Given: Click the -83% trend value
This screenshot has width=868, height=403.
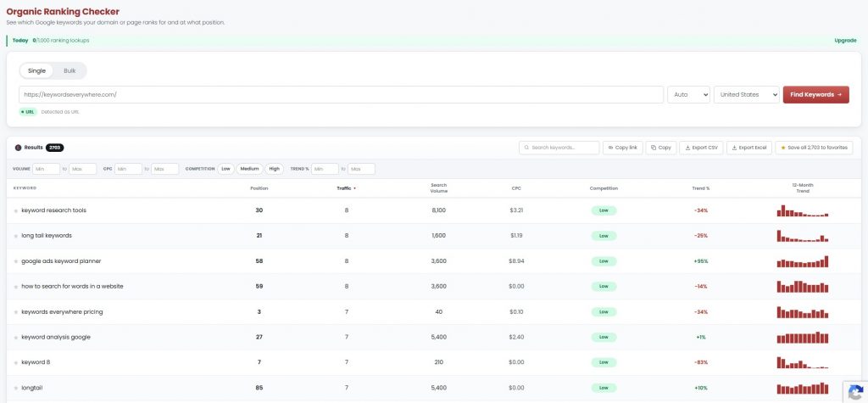Looking at the screenshot, I should [701, 362].
